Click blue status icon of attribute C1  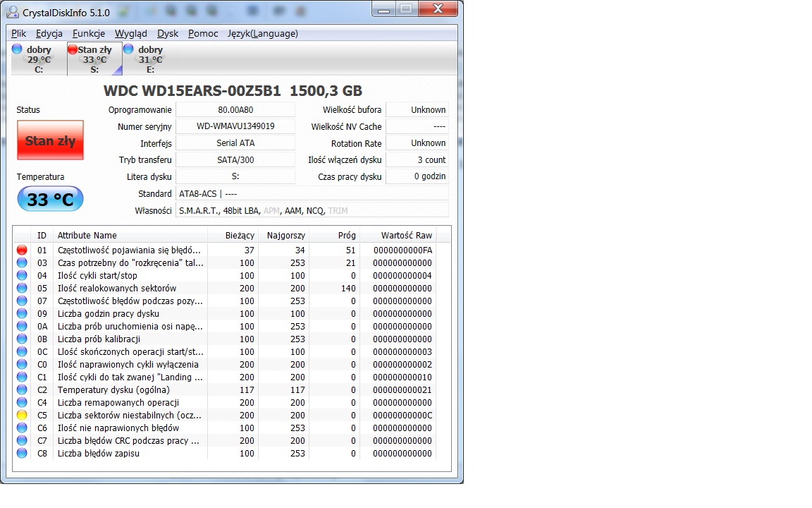22,377
